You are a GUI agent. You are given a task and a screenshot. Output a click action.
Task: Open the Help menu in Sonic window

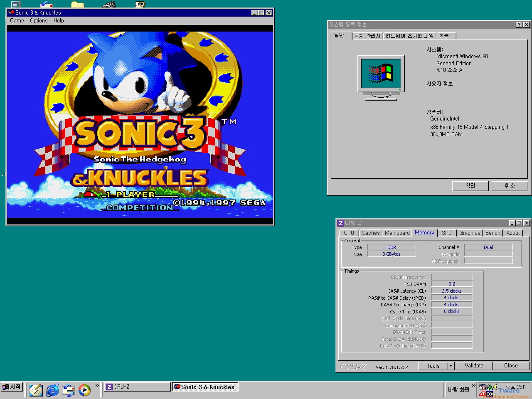coord(59,20)
